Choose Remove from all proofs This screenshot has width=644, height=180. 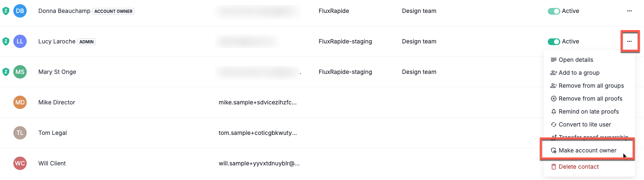click(x=590, y=99)
